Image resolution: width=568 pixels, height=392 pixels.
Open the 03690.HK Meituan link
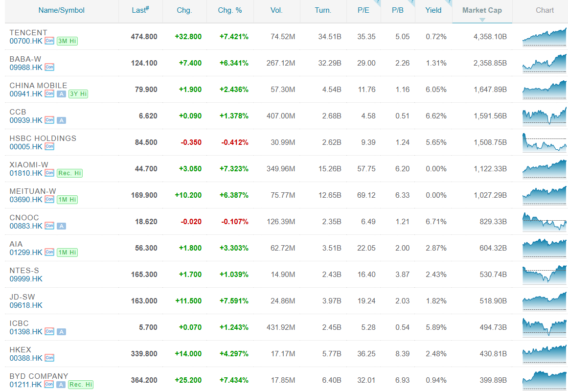(26, 200)
